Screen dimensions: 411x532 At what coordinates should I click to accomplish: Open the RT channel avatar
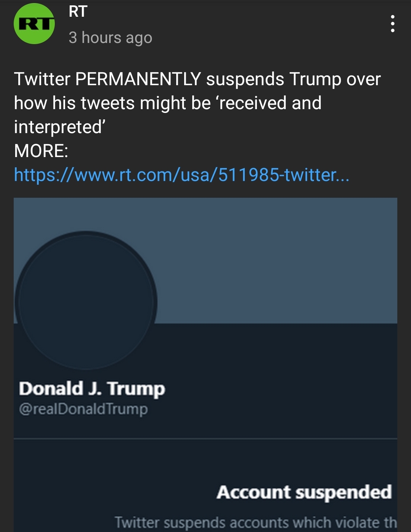click(x=34, y=24)
